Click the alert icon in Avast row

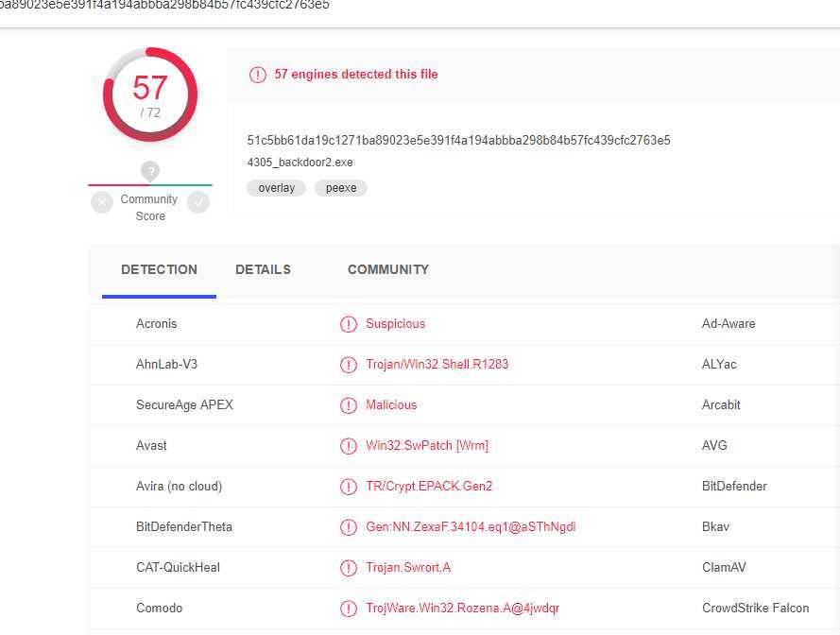349,446
